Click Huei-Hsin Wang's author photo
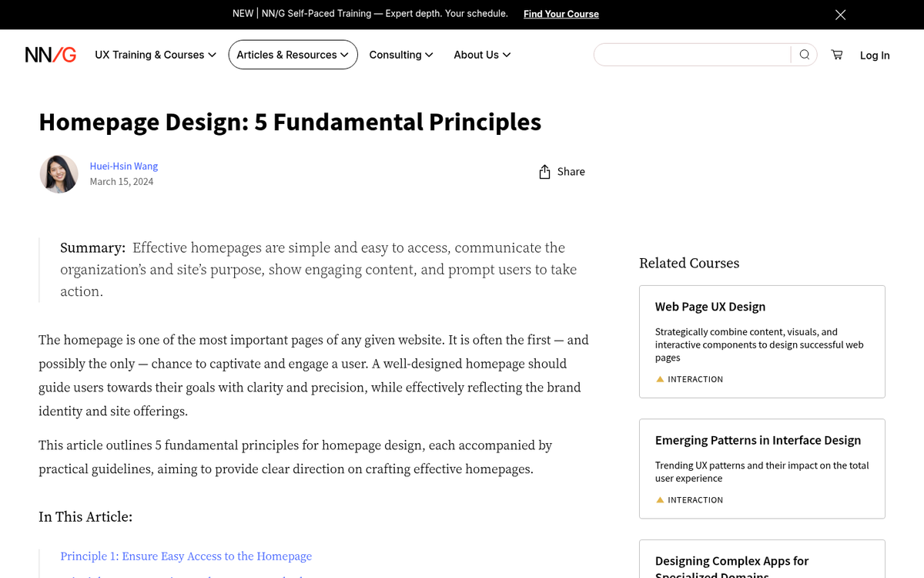 point(59,174)
